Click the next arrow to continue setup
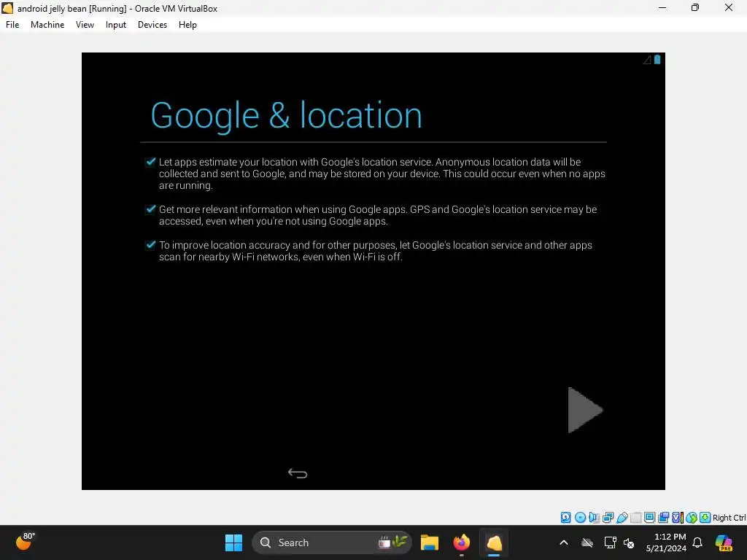747x560 pixels. (585, 410)
